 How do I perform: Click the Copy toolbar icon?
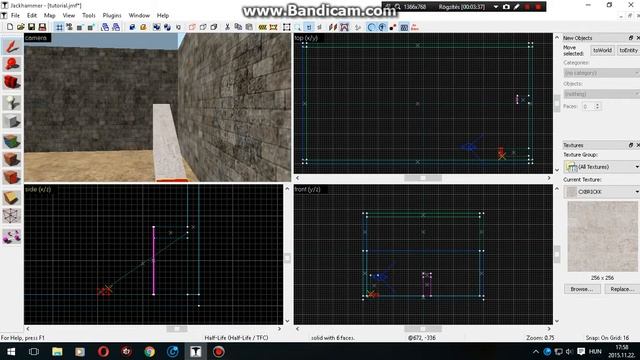pyautogui.click(x=238, y=27)
